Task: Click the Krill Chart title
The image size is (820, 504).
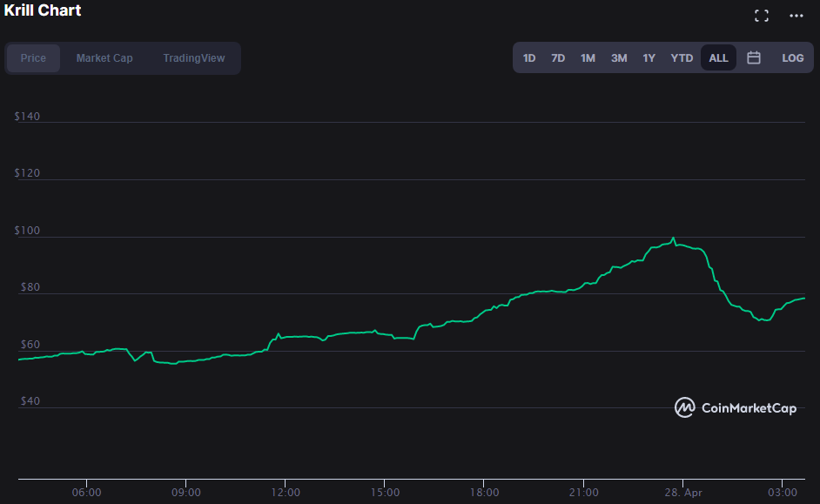Action: click(43, 10)
